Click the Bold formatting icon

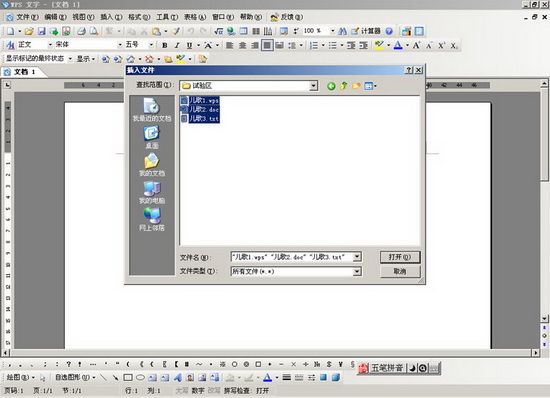point(165,45)
